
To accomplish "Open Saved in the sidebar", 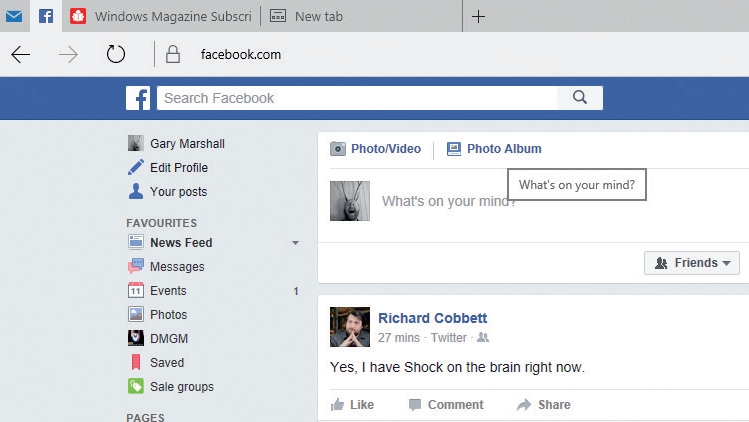I will coord(167,363).
